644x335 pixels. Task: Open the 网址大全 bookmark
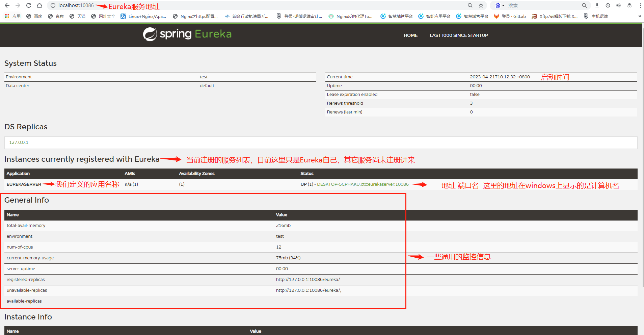103,16
